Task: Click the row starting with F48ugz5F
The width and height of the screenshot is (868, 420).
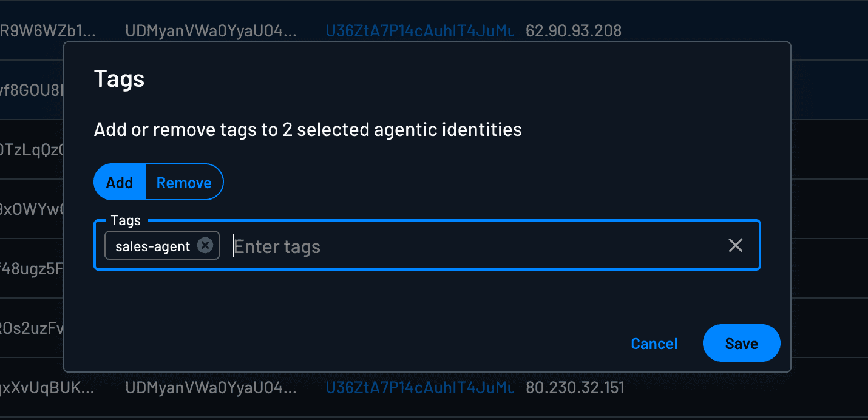Action: click(x=32, y=269)
